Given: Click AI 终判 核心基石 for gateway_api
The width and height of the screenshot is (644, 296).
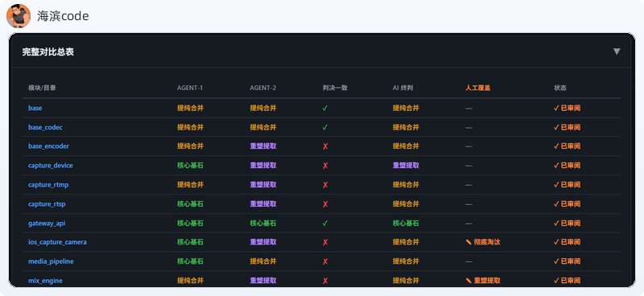Looking at the screenshot, I should (x=406, y=224).
